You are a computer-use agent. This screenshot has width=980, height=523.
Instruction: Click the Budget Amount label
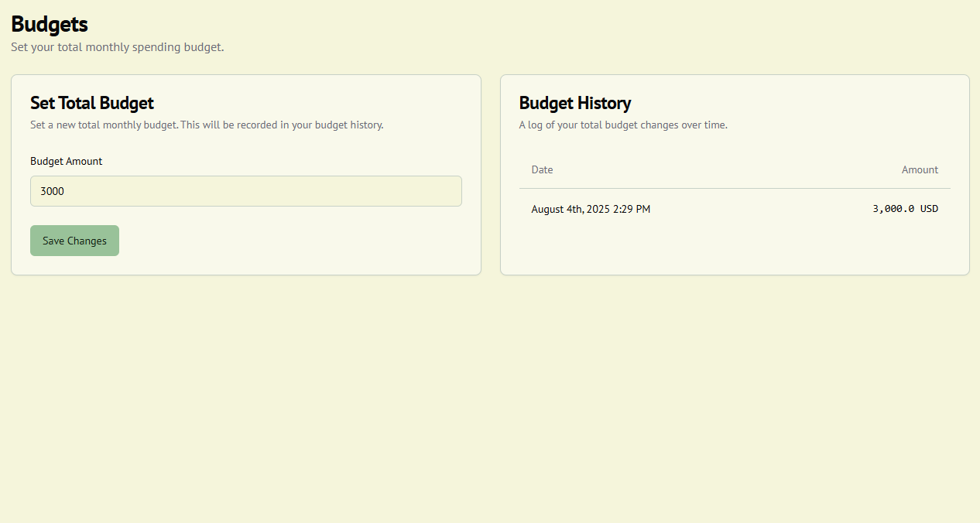click(x=66, y=161)
